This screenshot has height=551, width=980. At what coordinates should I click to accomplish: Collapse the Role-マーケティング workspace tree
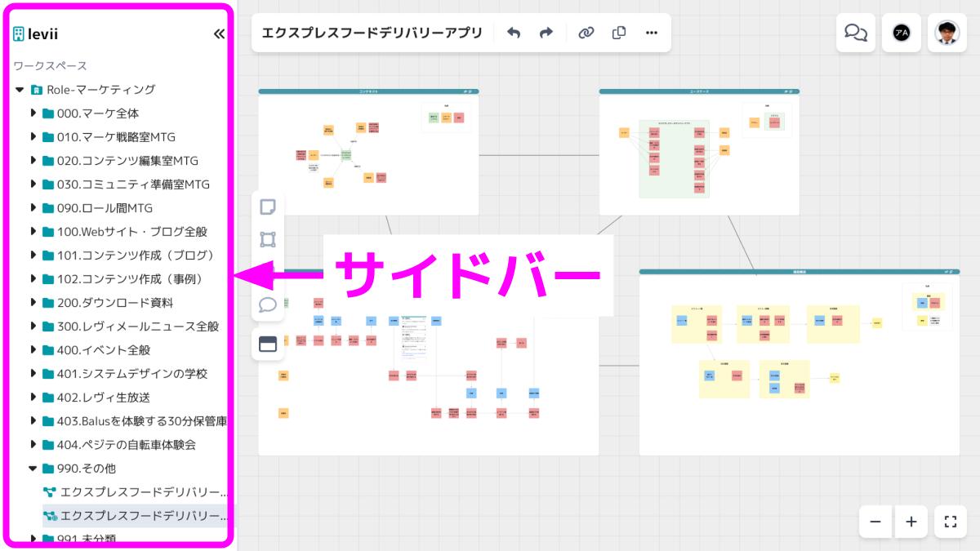pos(20,90)
